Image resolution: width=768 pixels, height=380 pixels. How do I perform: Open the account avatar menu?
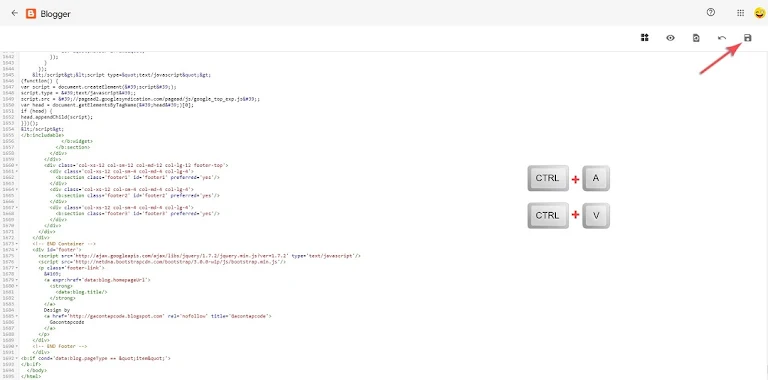[760, 13]
